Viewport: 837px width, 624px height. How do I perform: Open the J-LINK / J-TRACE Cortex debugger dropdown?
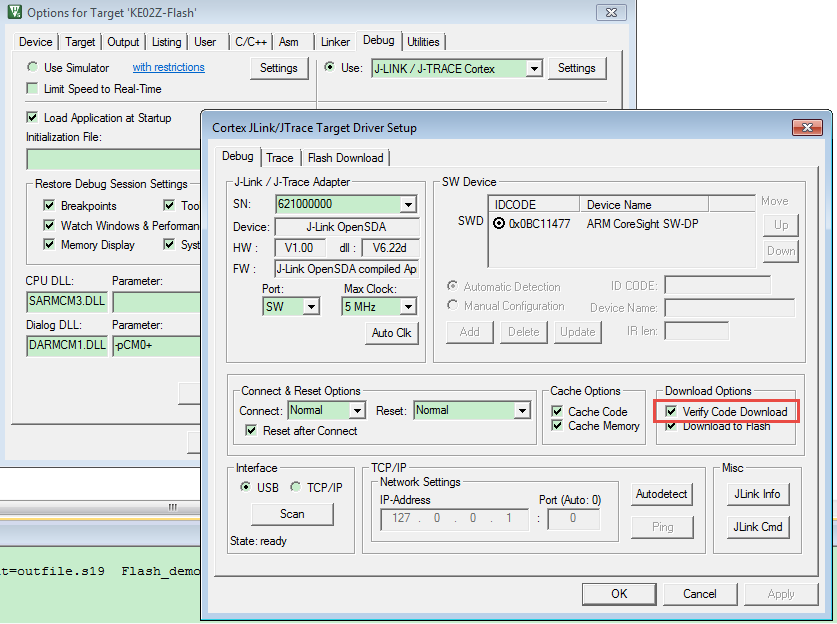click(534, 69)
